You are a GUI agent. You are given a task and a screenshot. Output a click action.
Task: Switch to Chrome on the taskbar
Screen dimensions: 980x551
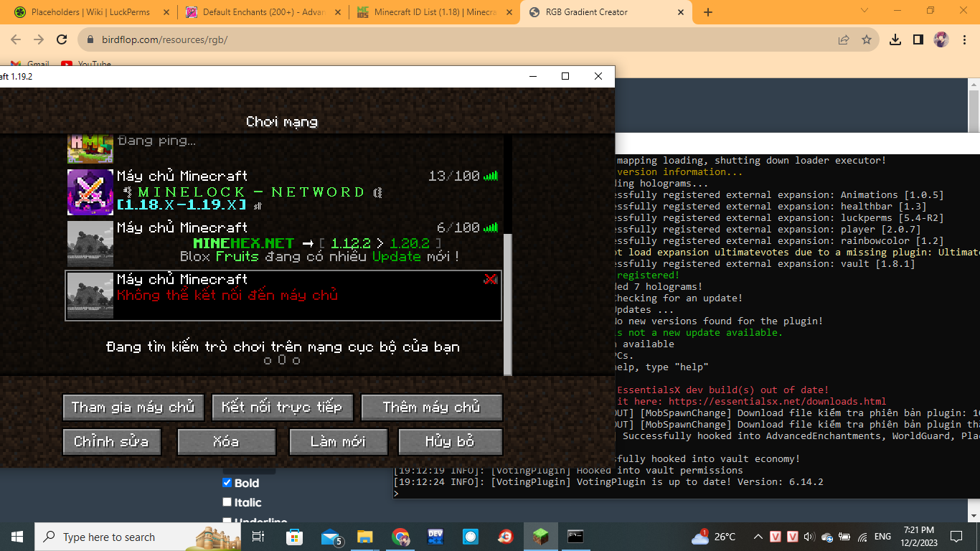(x=400, y=537)
